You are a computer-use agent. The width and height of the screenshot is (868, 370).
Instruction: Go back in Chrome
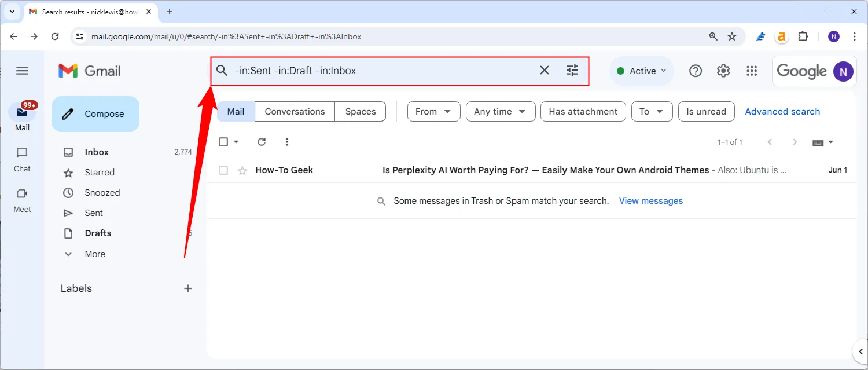[x=13, y=36]
